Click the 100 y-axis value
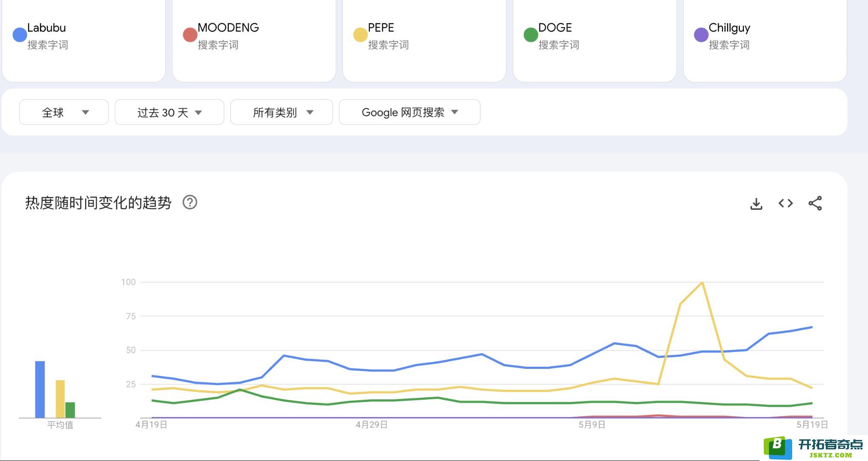This screenshot has width=868, height=461. [x=129, y=282]
